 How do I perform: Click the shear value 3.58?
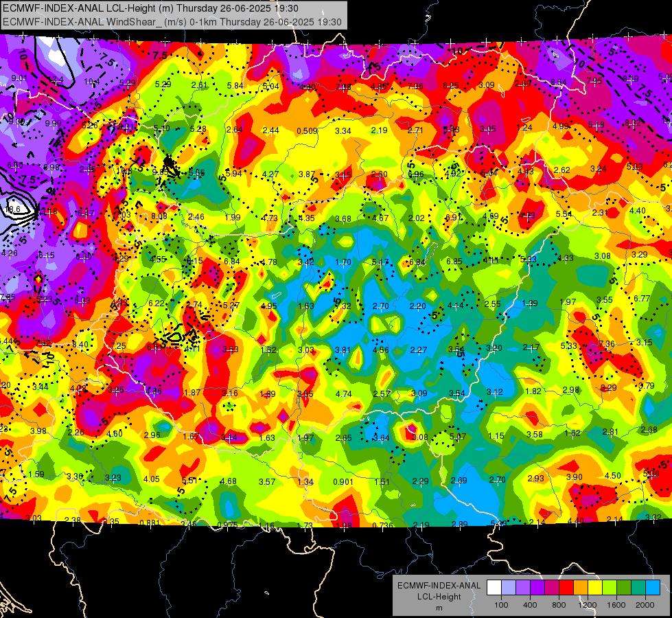tap(535, 435)
